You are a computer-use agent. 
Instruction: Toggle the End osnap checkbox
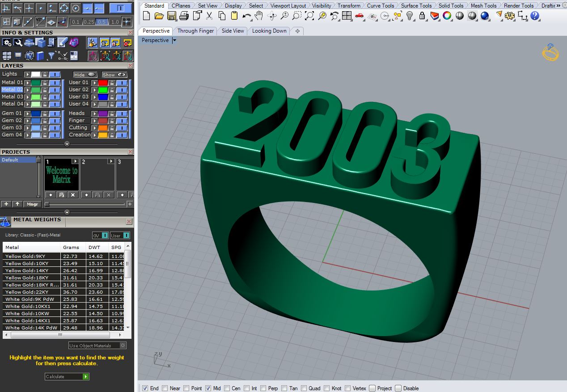pyautogui.click(x=145, y=388)
